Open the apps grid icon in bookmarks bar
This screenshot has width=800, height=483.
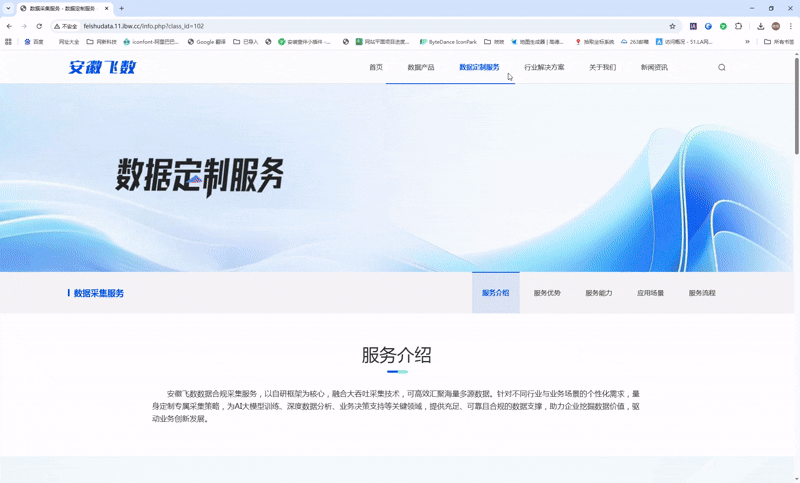tap(9, 42)
